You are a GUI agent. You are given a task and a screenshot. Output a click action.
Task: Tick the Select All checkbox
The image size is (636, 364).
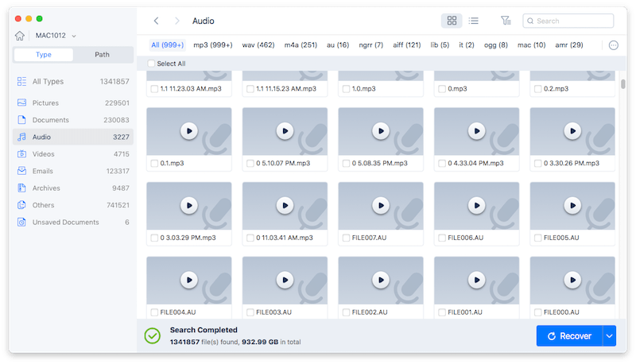pyautogui.click(x=151, y=64)
